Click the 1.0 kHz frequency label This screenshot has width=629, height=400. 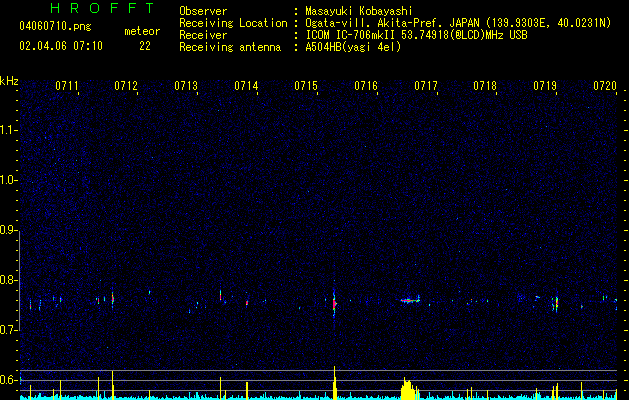click(9, 180)
